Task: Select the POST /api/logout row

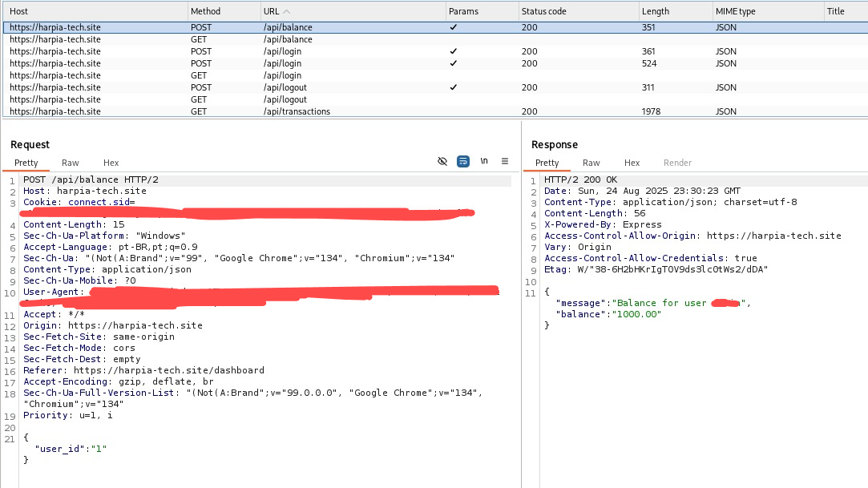Action: [x=435, y=87]
